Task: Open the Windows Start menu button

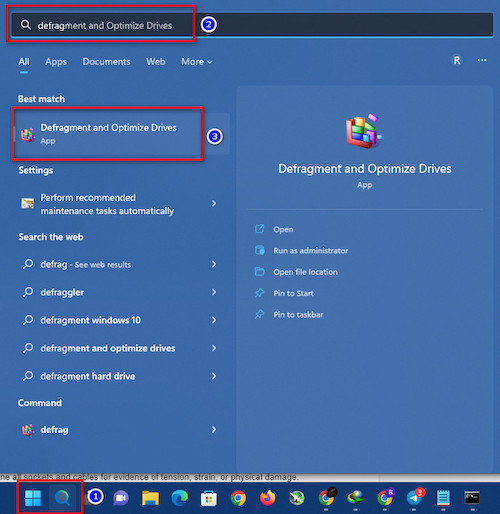Action: pyautogui.click(x=33, y=498)
